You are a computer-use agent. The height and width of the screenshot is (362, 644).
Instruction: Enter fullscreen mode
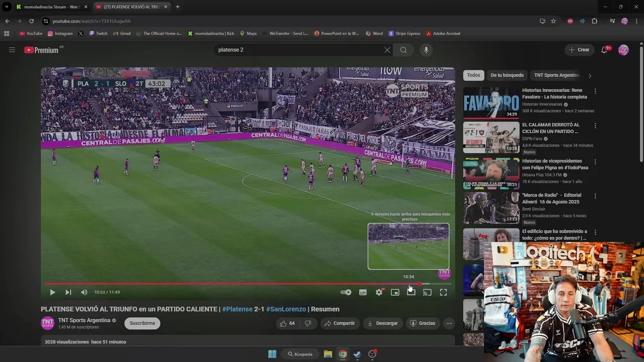coord(443,292)
